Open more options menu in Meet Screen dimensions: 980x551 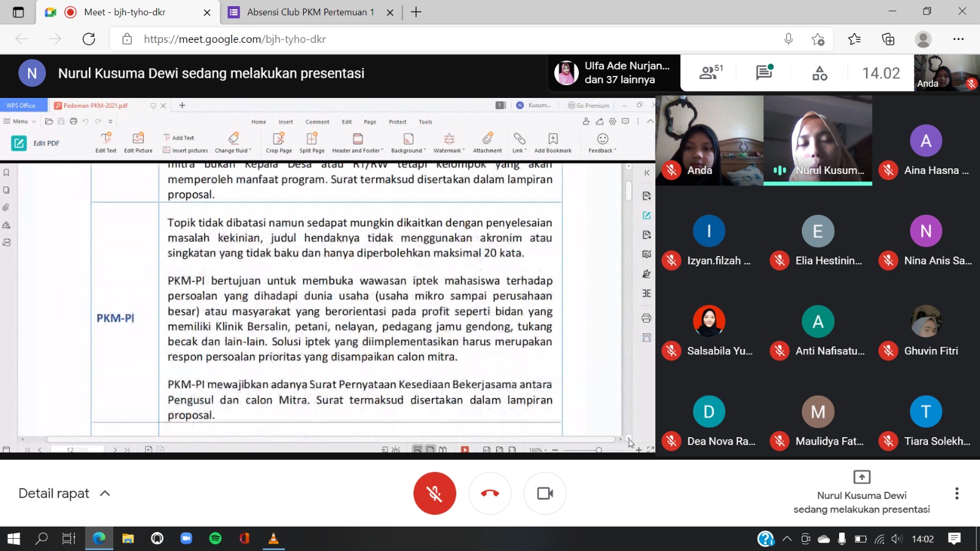click(957, 493)
